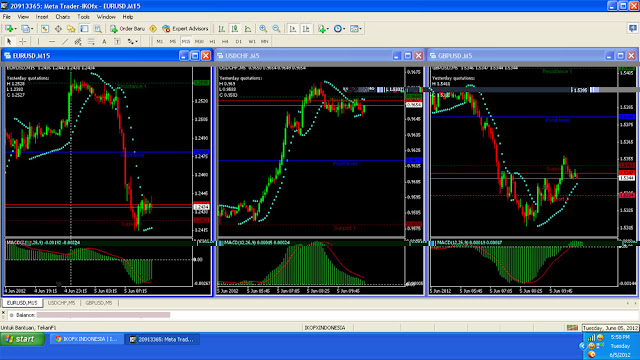Click the Periods clock icon
The width and height of the screenshot is (640, 360).
coord(337,29)
